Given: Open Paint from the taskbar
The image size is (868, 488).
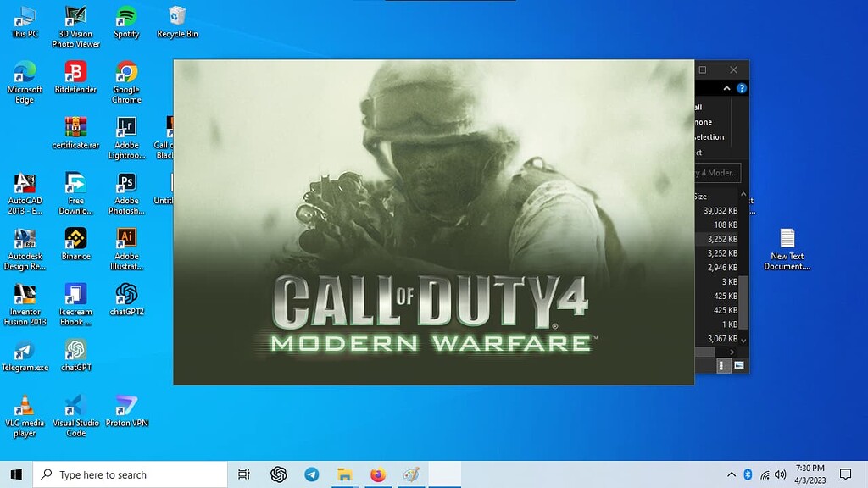Looking at the screenshot, I should pos(411,474).
